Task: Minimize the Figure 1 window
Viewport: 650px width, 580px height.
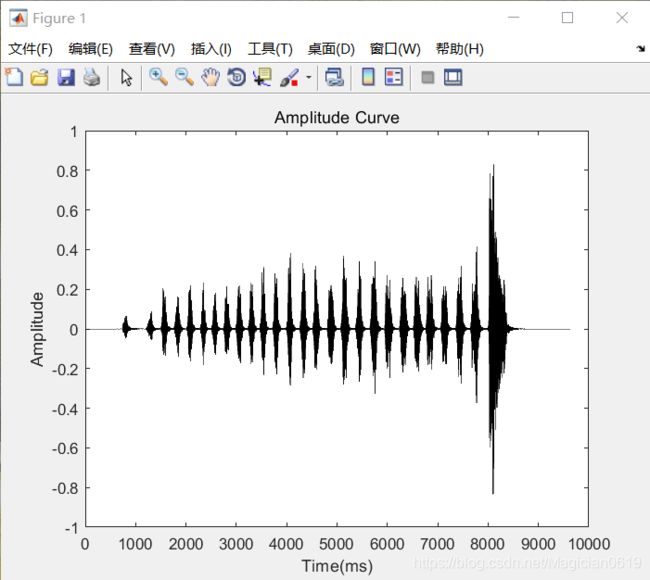Action: [514, 18]
